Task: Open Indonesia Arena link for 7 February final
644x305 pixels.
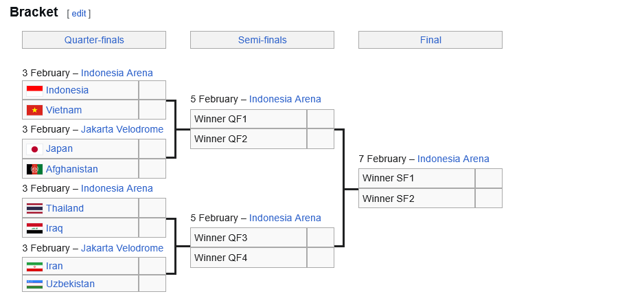Action: pyautogui.click(x=453, y=159)
